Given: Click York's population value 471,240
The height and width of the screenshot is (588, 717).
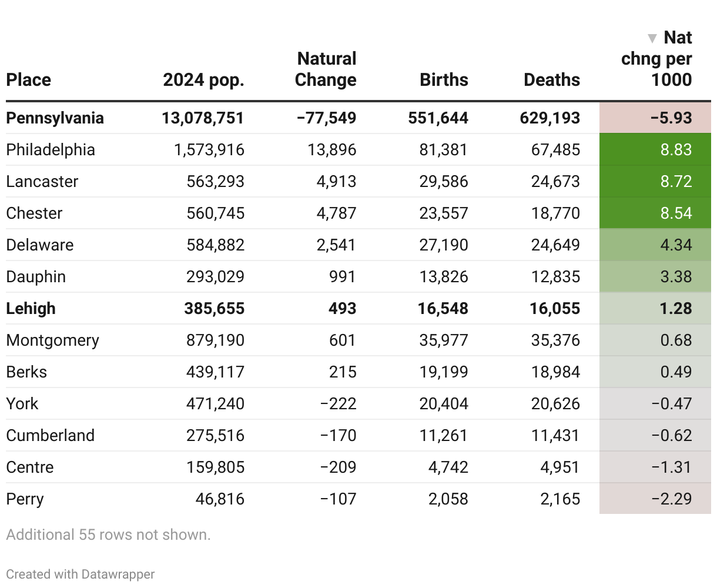Looking at the screenshot, I should point(215,404).
